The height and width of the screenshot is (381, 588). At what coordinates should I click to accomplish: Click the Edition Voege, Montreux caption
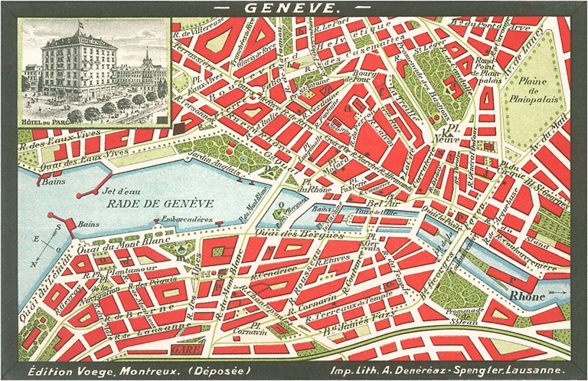coord(119,370)
